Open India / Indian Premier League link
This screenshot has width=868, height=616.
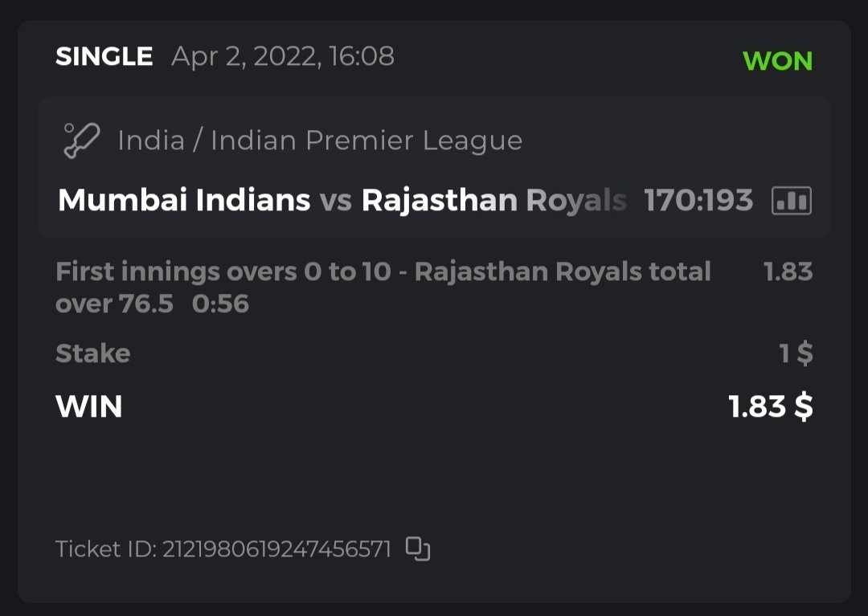coord(320,141)
